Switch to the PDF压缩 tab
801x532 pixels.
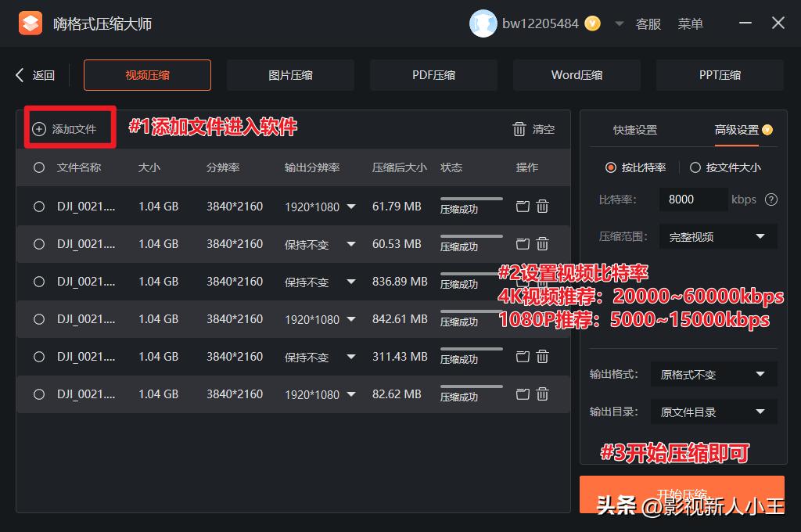433,75
